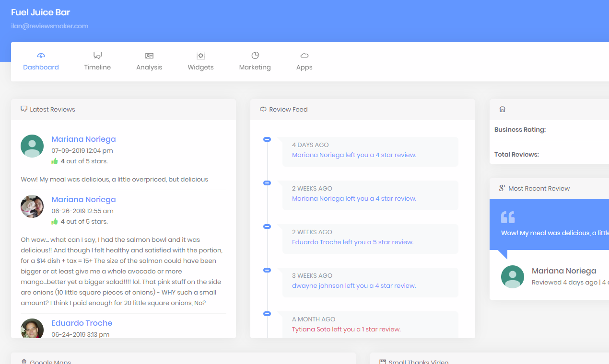Click the timeline marker for 3 WEEKS AGO
Screen dimensions: 609x364
[267, 270]
